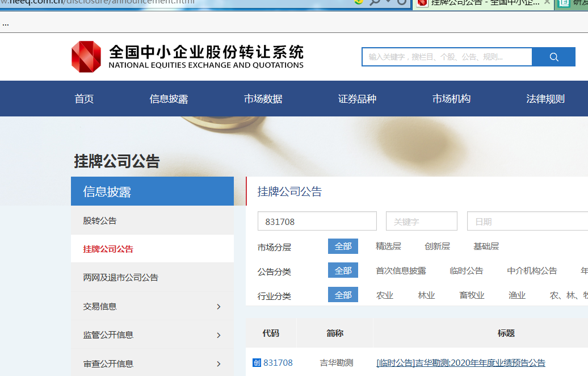The width and height of the screenshot is (588, 376).
Task: Click the browser tab's red favicon
Action: [x=422, y=2]
